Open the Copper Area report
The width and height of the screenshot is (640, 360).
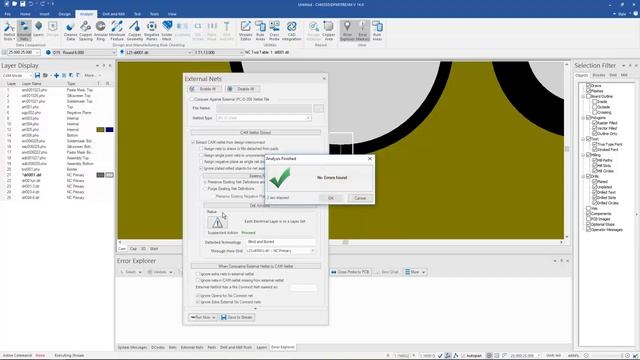pos(329,31)
